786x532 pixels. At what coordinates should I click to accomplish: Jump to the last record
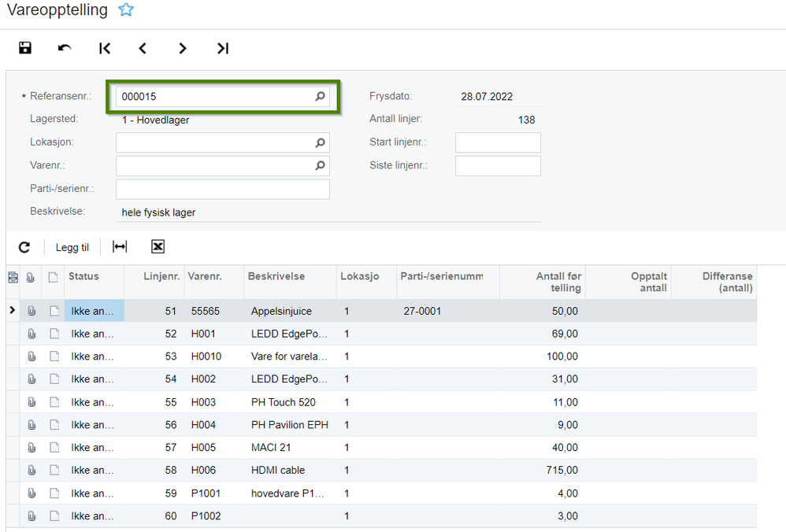click(223, 48)
